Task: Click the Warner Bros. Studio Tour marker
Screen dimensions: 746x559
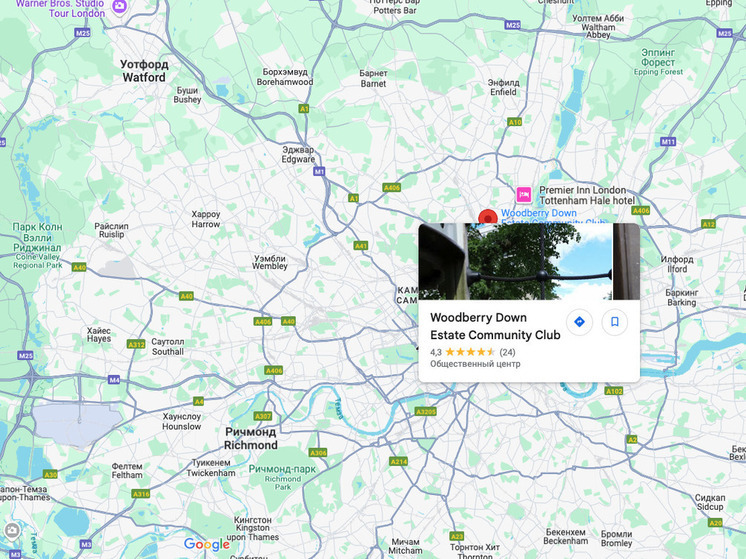Action: (119, 6)
